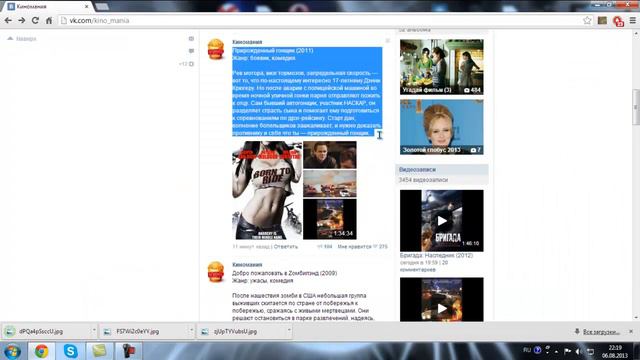Viewport: 640px width, 360px height.
Task: Click the repost count on first post
Action: click(325, 247)
